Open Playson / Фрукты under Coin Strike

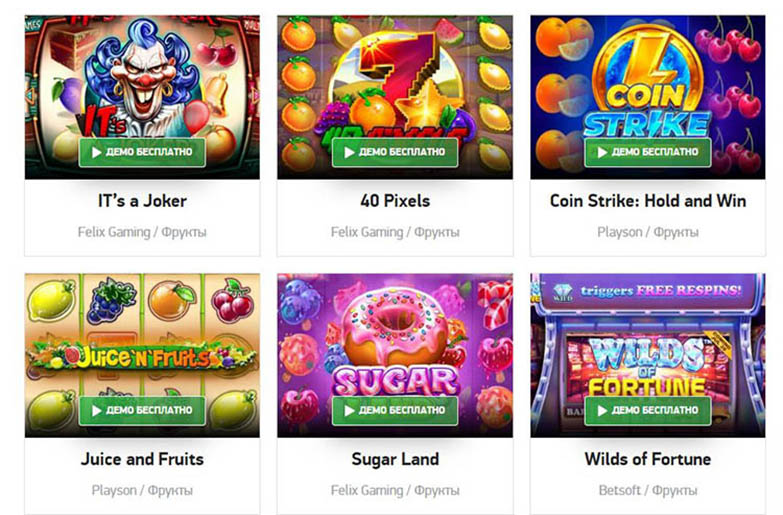point(648,232)
